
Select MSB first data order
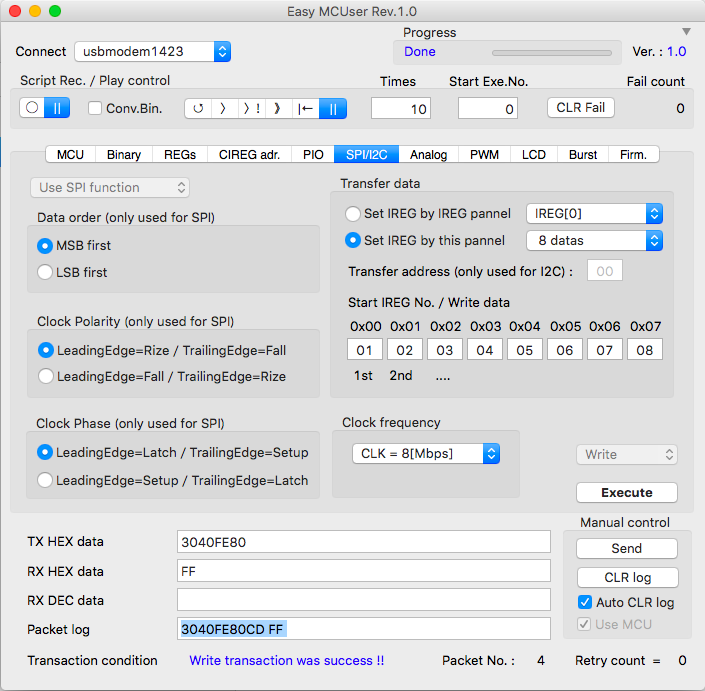pos(45,245)
